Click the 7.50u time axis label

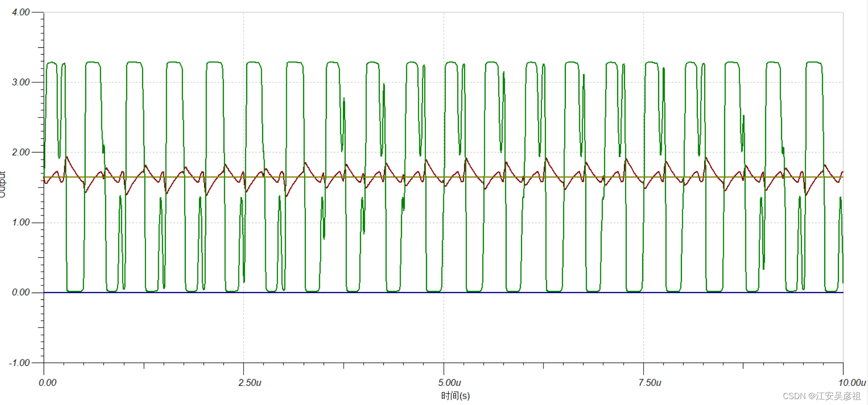(x=650, y=383)
